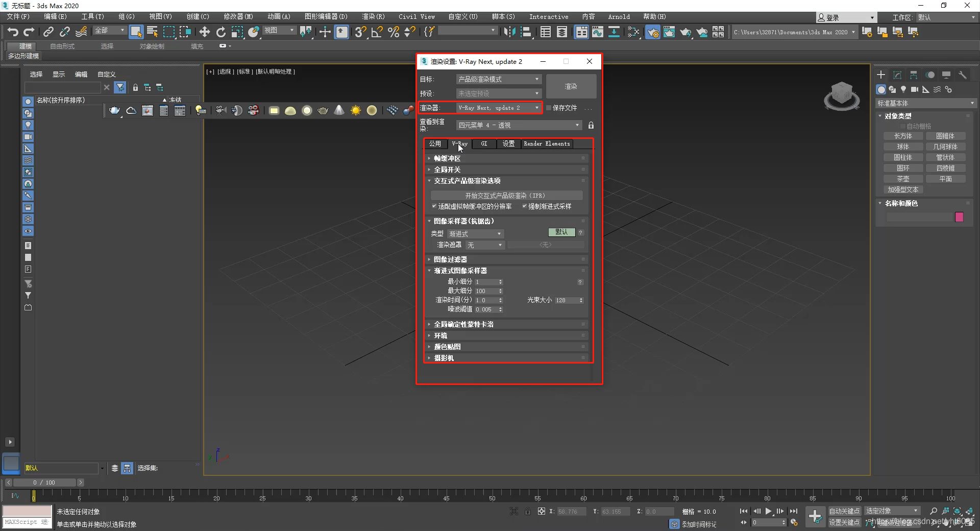Open the 渲染器 V-Ray Next dropdown
Image resolution: width=980 pixels, height=531 pixels.
498,108
